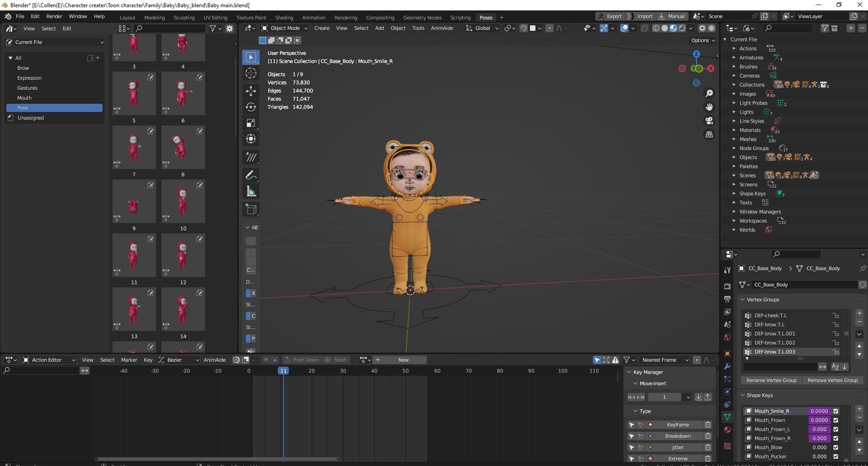
Task: Toggle lock on DEF-cheek.T.L vertex group
Action: (835, 316)
